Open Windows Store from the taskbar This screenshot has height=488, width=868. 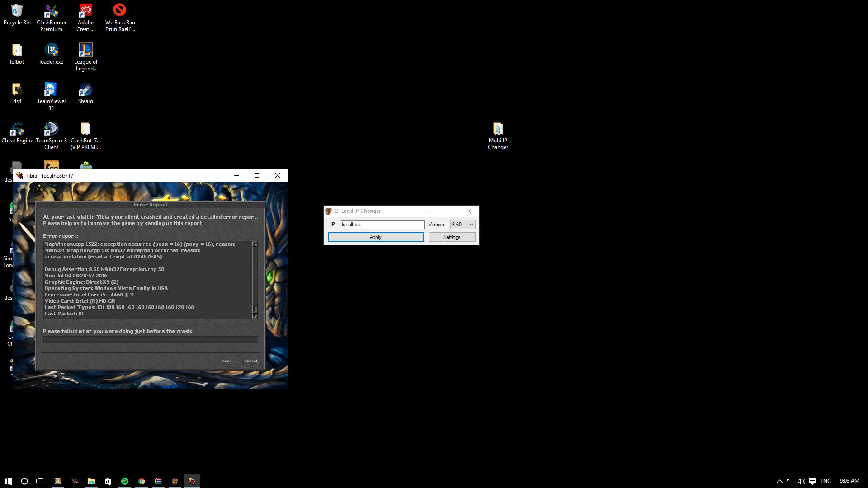[108, 481]
